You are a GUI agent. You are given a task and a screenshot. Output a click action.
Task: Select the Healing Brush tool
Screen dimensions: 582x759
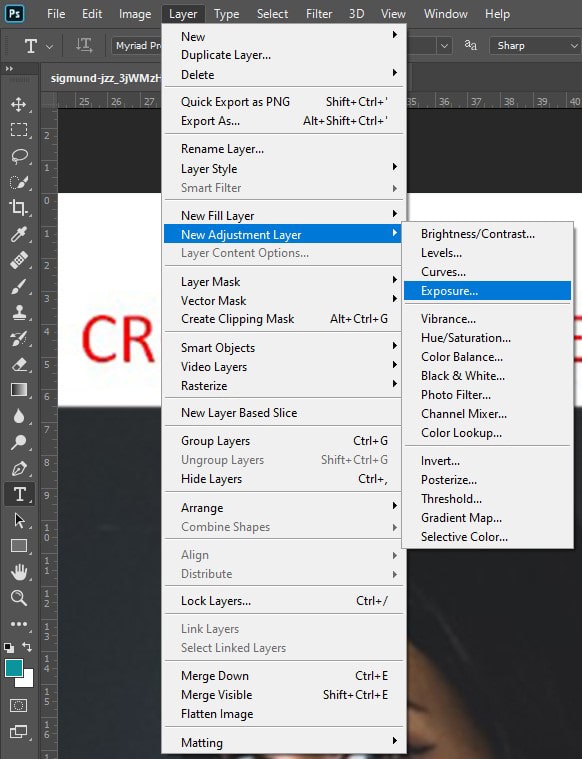(x=19, y=260)
